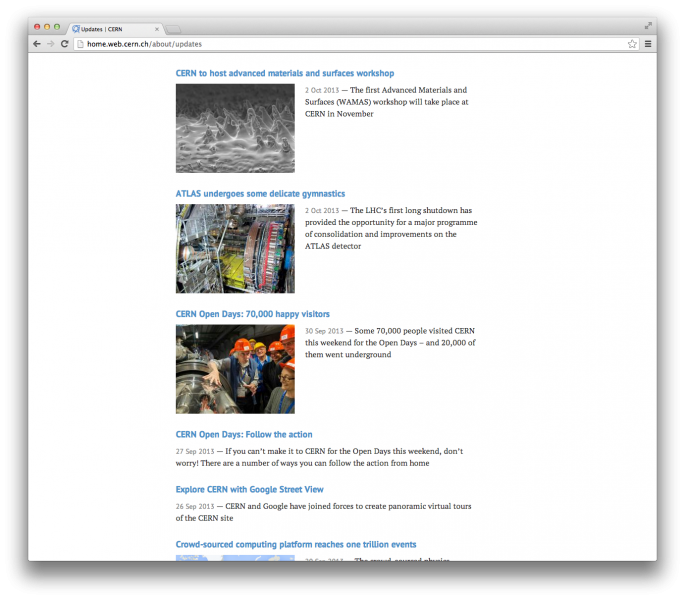Click the red close window button
Viewport: 685px width, 600px height.
pyautogui.click(x=37, y=27)
